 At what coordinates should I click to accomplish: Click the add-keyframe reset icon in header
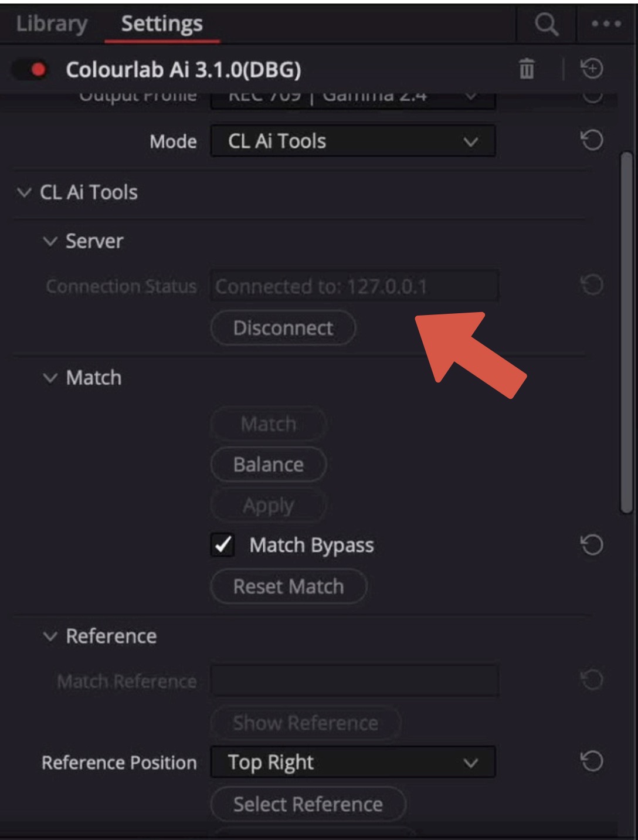[x=592, y=69]
